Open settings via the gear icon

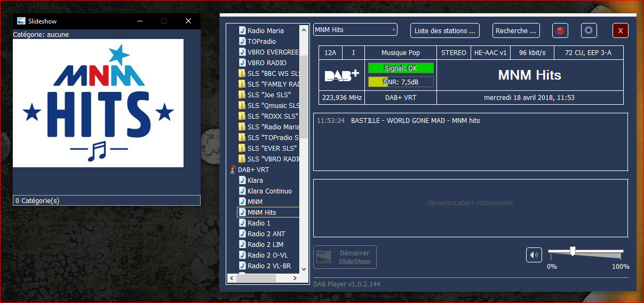coord(589,30)
